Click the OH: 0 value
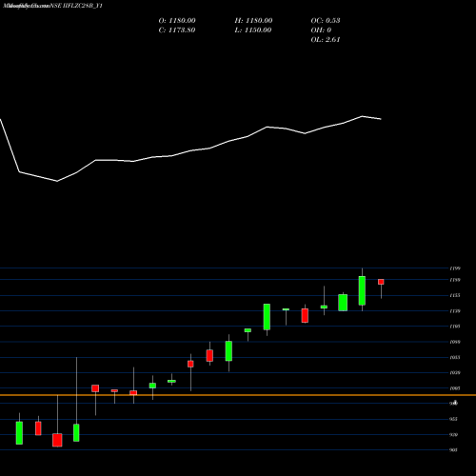Screen dimensions: 476x476 tap(321, 30)
